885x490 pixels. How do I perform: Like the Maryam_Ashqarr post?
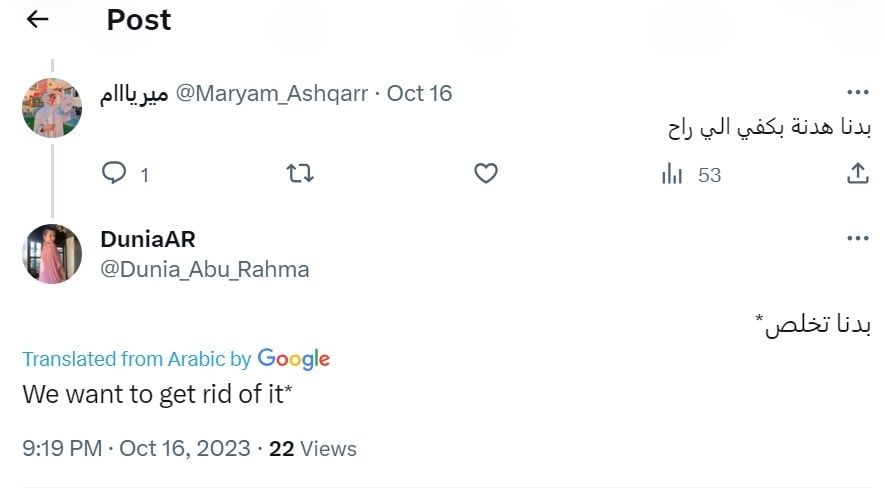coord(485,173)
